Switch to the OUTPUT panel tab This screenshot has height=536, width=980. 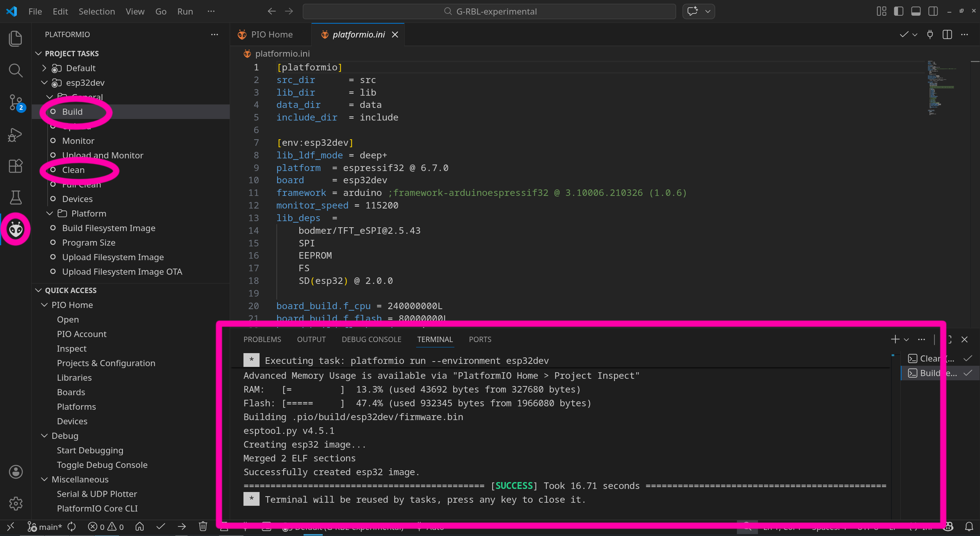click(x=311, y=340)
